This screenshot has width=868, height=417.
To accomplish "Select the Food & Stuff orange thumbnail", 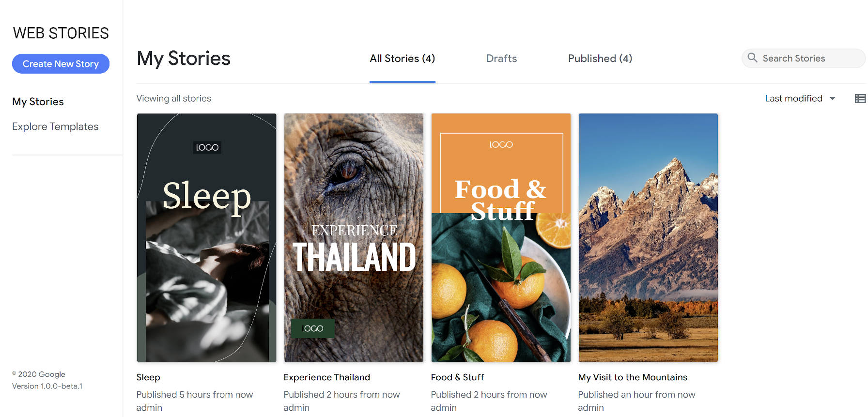I will (x=501, y=237).
